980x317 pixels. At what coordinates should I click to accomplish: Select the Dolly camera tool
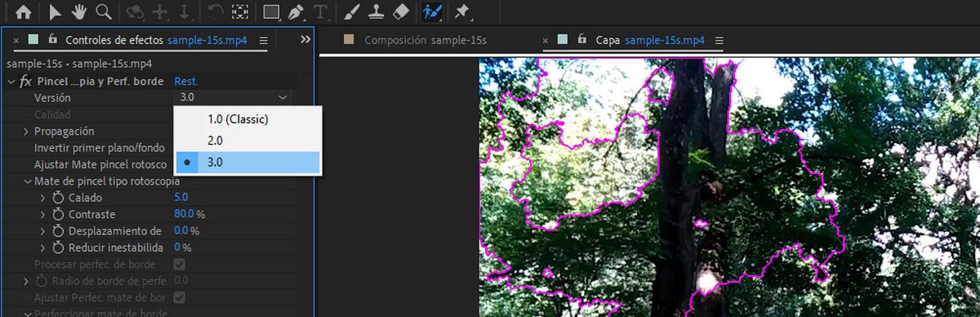click(x=185, y=12)
